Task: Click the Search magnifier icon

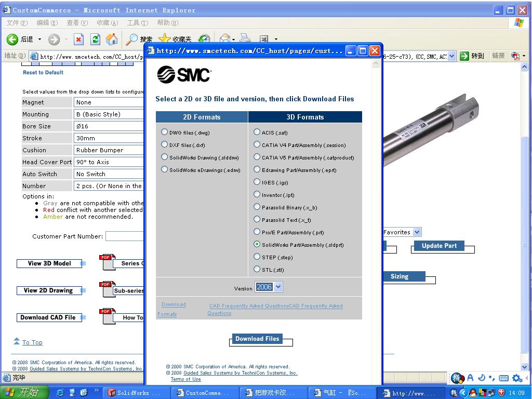Action: 131,39
